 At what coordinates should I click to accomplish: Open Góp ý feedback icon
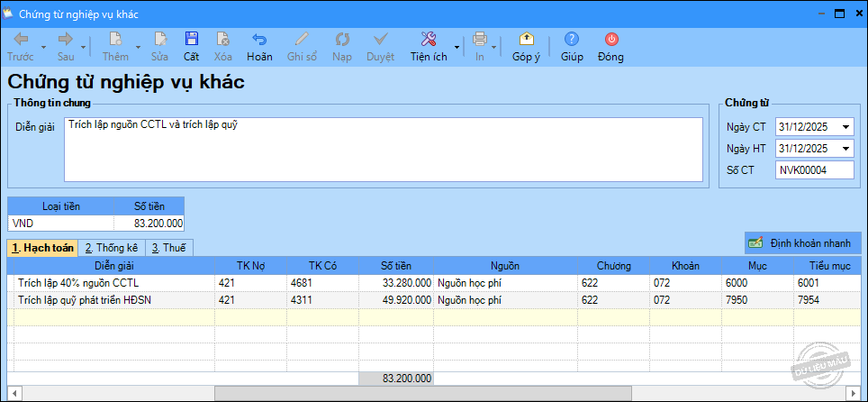527,40
